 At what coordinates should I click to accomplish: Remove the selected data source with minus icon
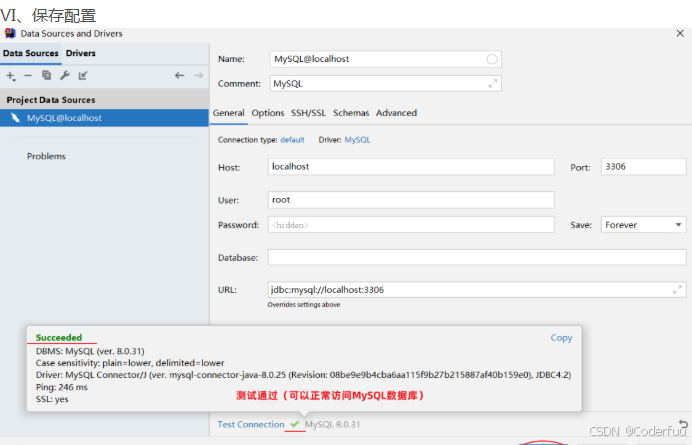[x=28, y=76]
